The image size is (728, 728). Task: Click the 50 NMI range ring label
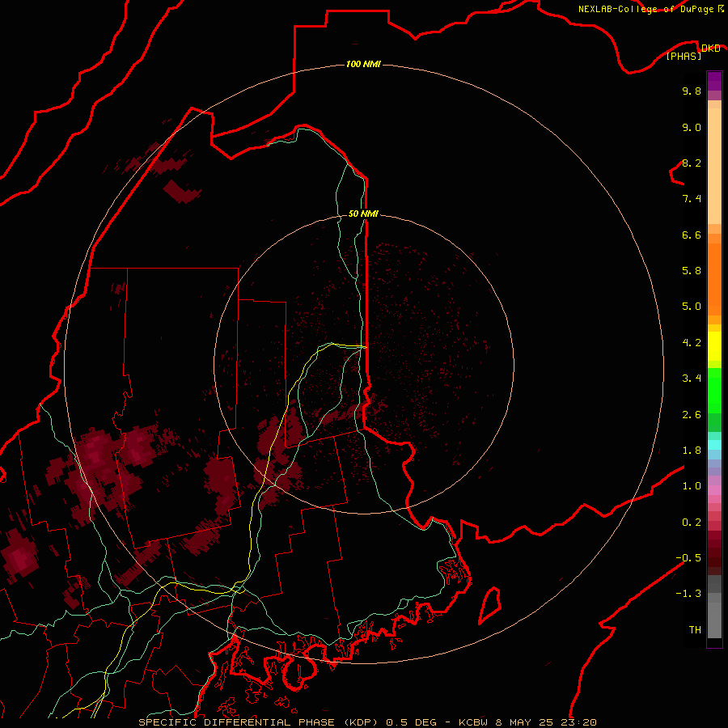pos(363,214)
